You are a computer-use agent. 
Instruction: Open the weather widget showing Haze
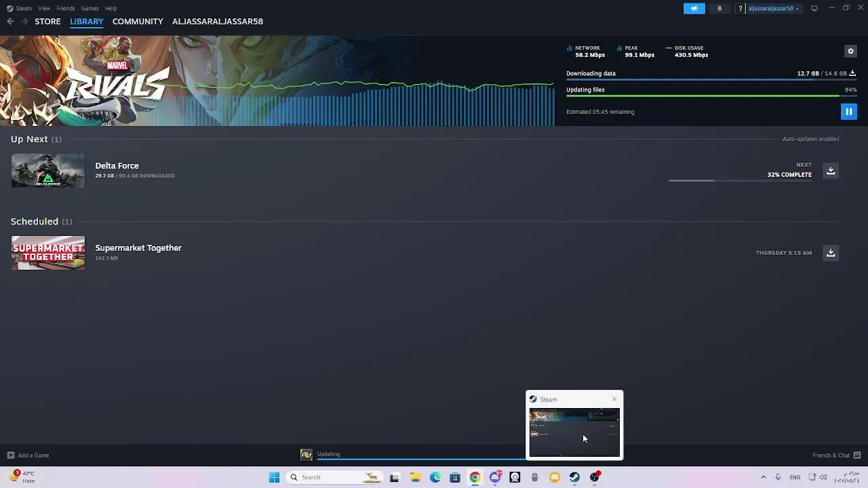[x=22, y=477]
